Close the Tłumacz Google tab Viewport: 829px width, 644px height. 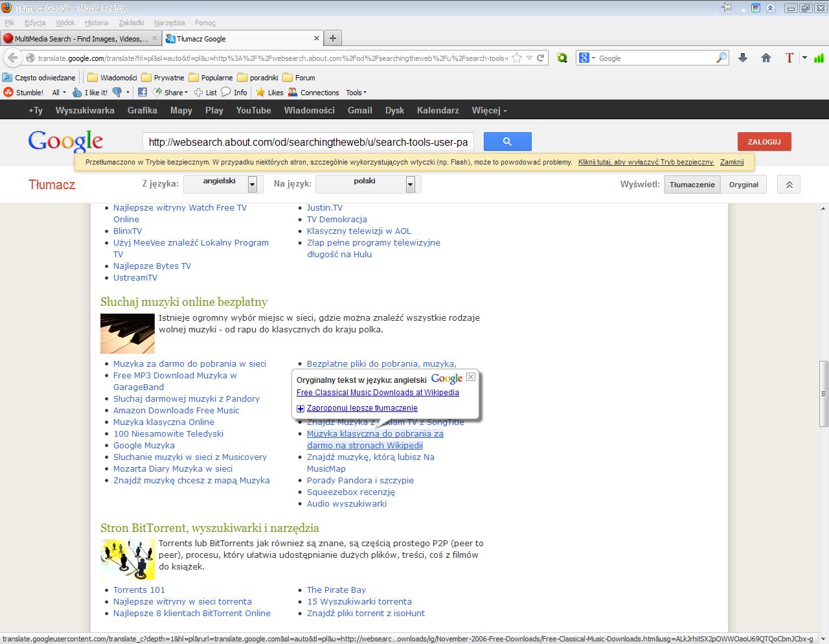coord(317,38)
